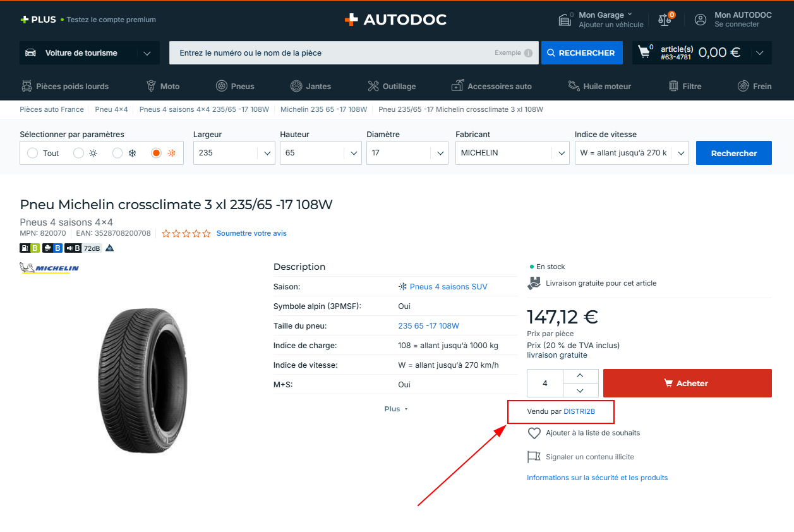Open the Outillage category menu
794x532 pixels.
[392, 86]
